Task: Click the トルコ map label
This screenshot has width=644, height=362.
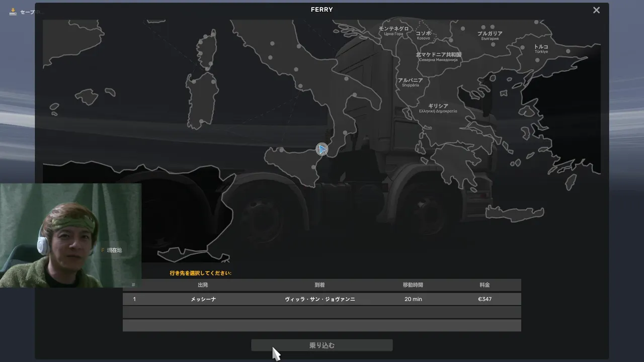Action: click(541, 49)
